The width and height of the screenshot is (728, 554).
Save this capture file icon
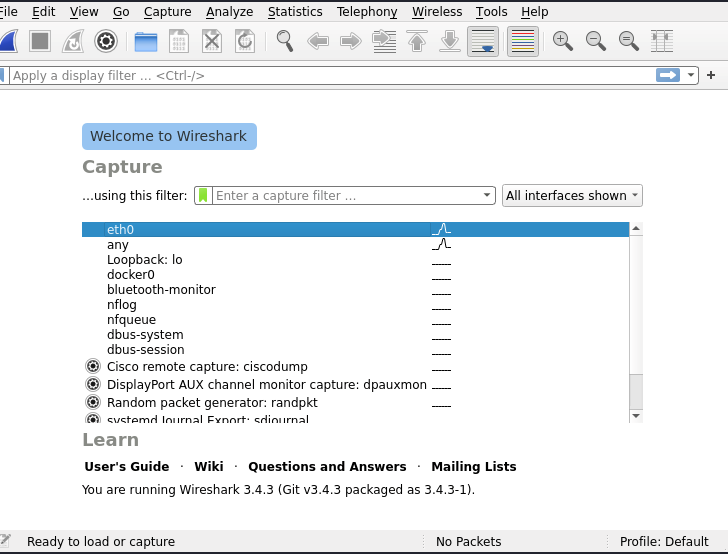click(x=179, y=41)
